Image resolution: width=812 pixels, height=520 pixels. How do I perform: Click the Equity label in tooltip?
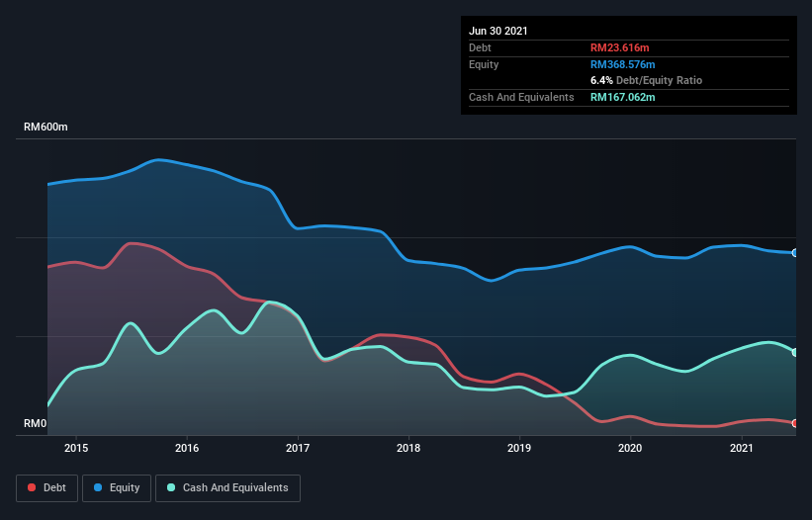point(484,64)
